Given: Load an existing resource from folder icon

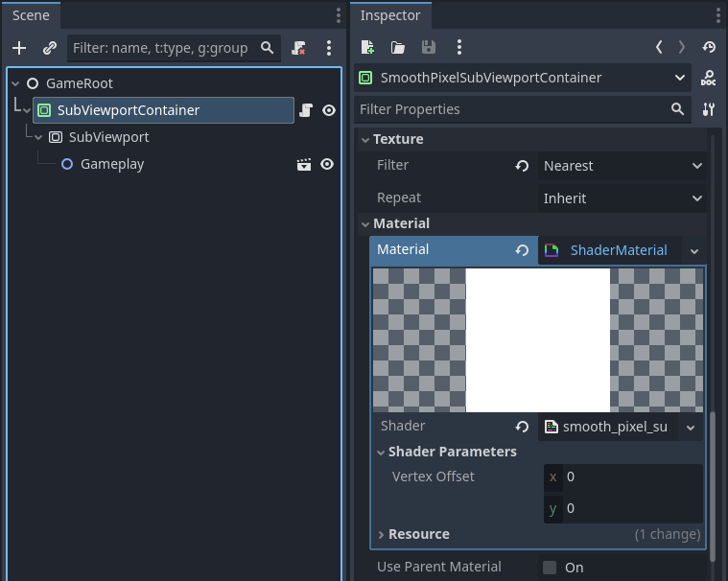Looking at the screenshot, I should (398, 47).
